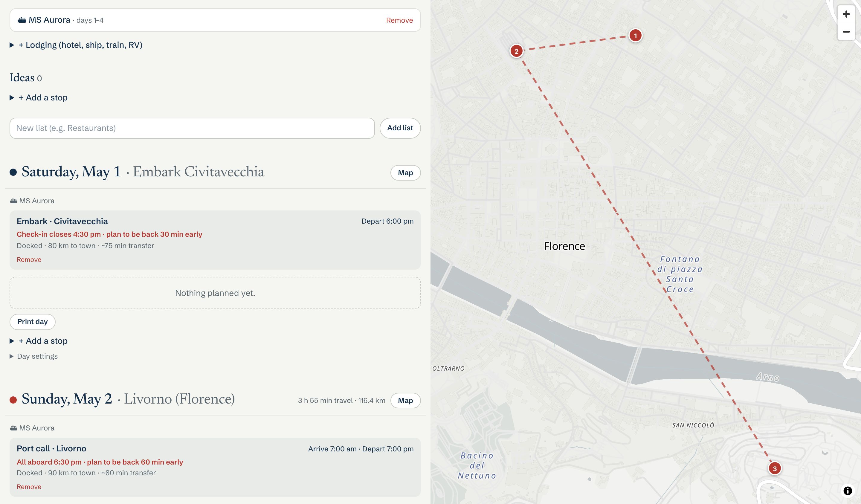The image size is (861, 504).
Task: Click '3 h 55 min travel · 116.4 km' text
Action: tap(341, 401)
